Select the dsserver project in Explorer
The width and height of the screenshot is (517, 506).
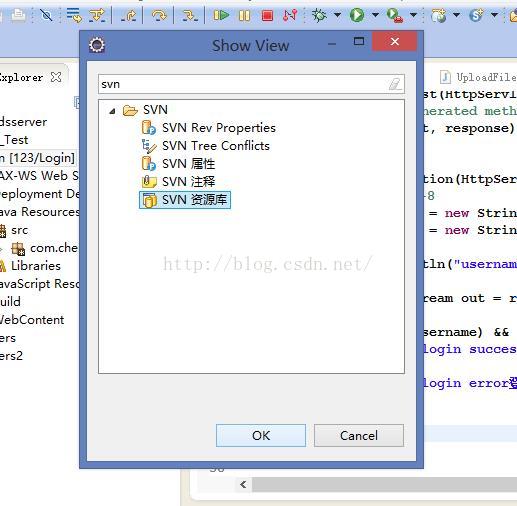tap(23, 122)
